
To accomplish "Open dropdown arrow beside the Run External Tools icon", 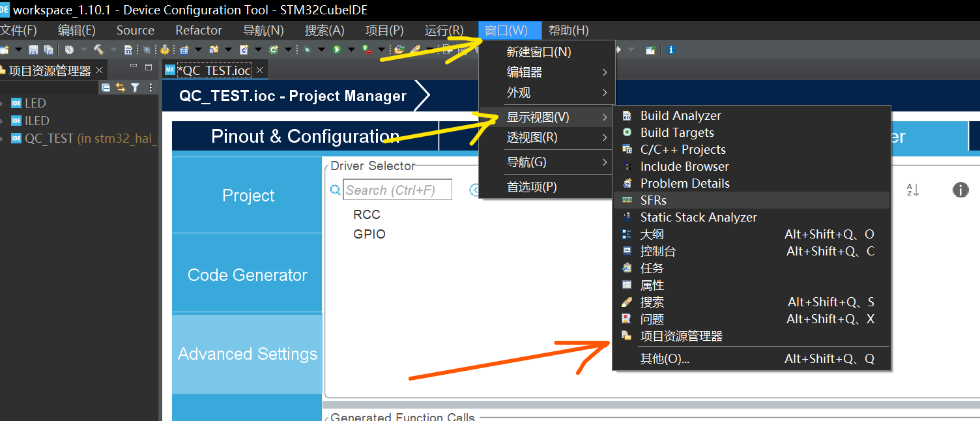I will click(382, 50).
